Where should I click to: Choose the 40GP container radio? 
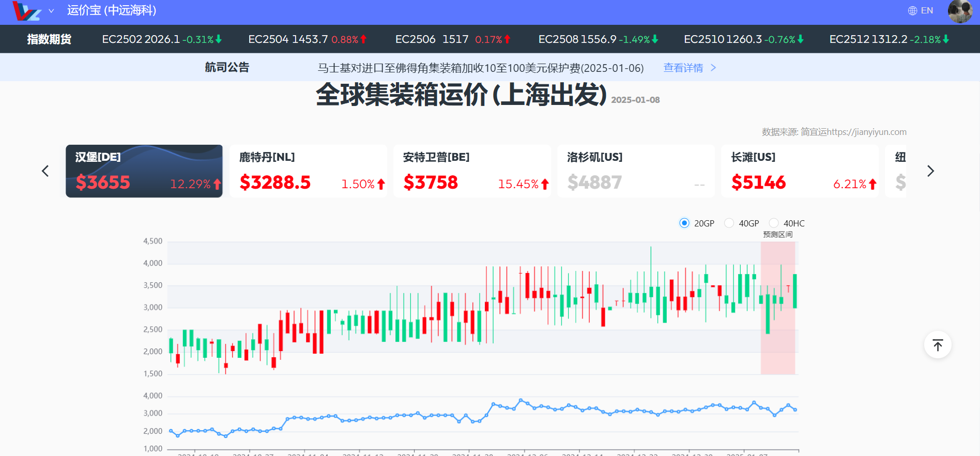[729, 223]
